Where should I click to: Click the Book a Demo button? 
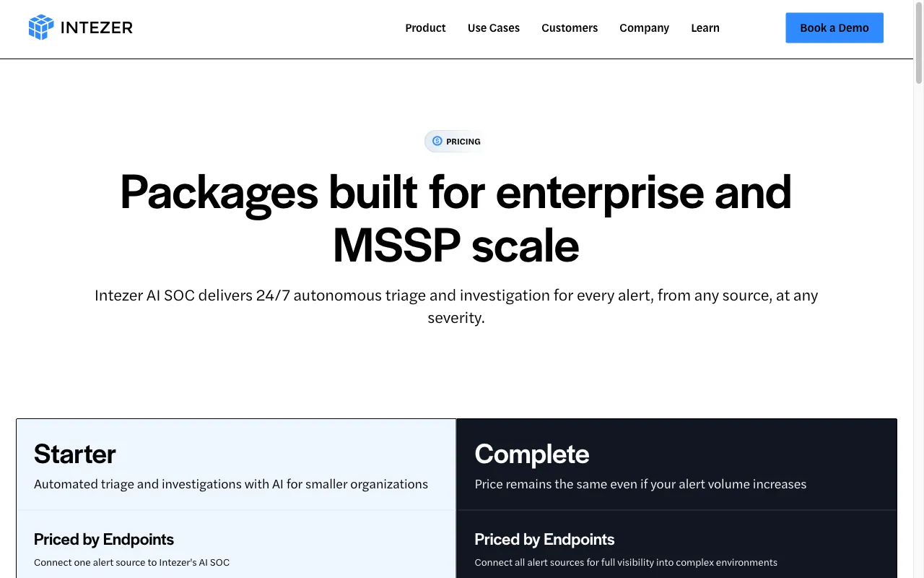coord(834,27)
